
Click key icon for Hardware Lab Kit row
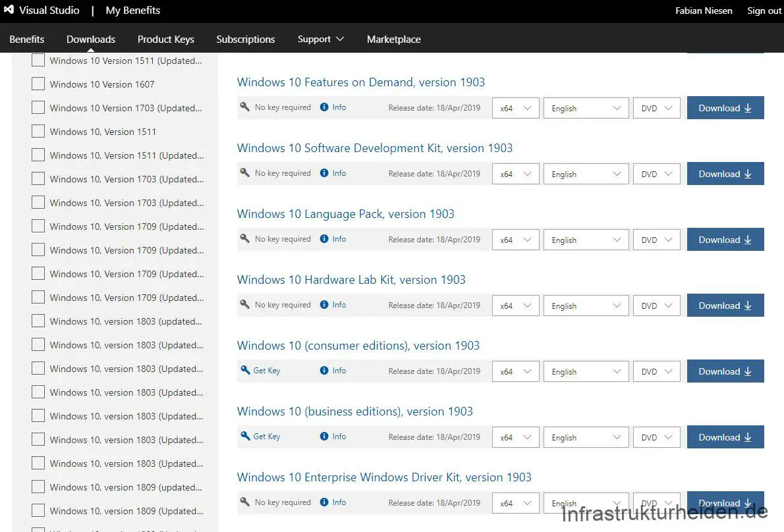click(244, 305)
